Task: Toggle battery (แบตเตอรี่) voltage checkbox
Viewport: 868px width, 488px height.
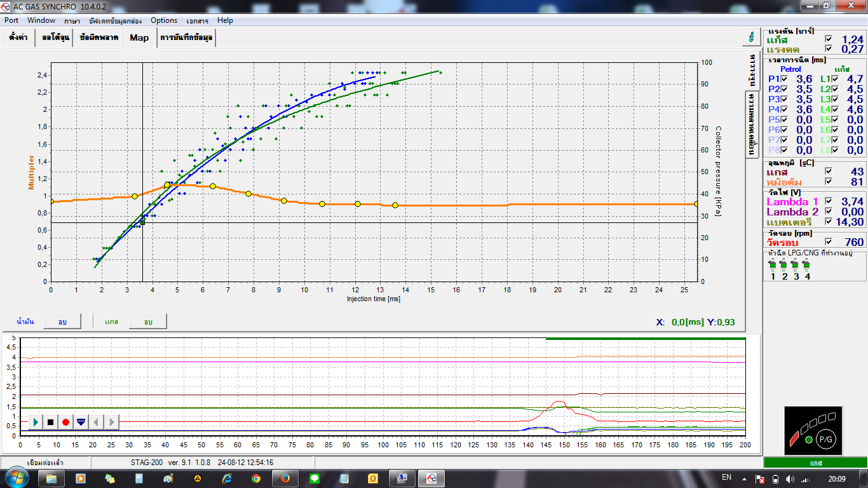Action: coord(828,222)
